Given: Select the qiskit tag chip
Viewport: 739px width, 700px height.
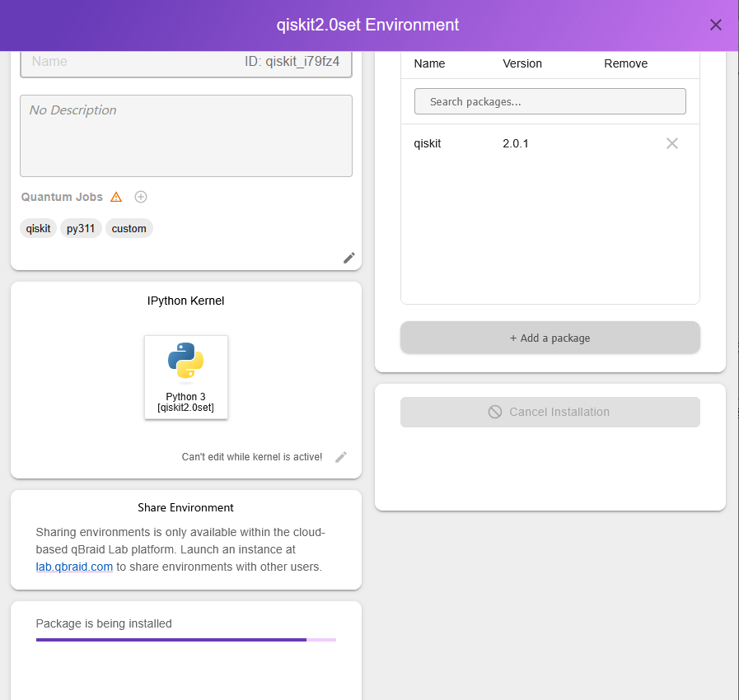Looking at the screenshot, I should point(38,228).
